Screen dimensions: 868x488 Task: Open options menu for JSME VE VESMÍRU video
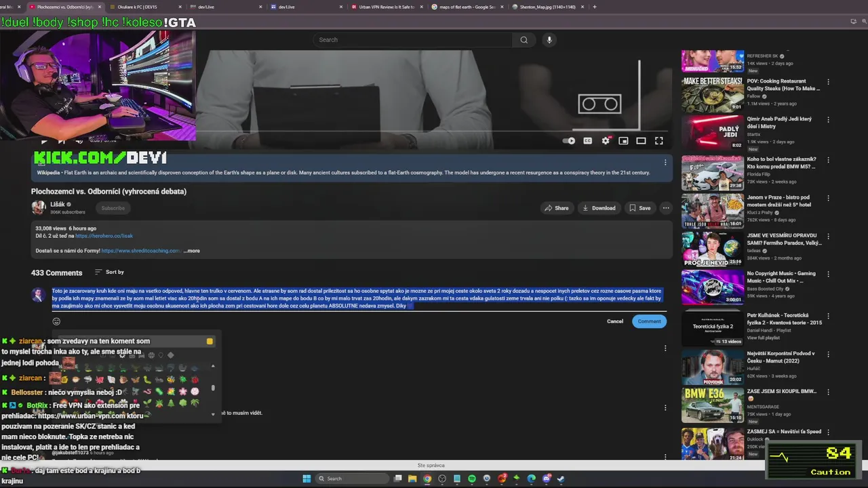pyautogui.click(x=828, y=237)
